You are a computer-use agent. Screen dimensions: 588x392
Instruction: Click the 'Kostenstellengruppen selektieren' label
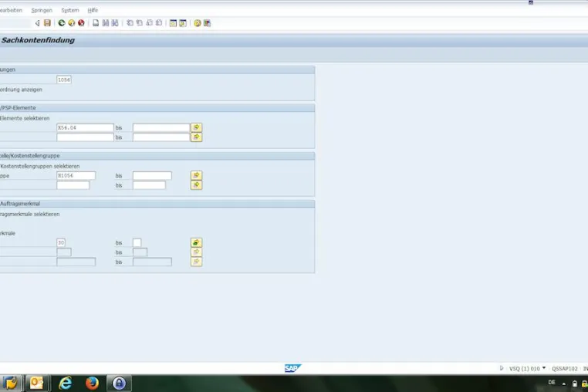[x=40, y=166]
